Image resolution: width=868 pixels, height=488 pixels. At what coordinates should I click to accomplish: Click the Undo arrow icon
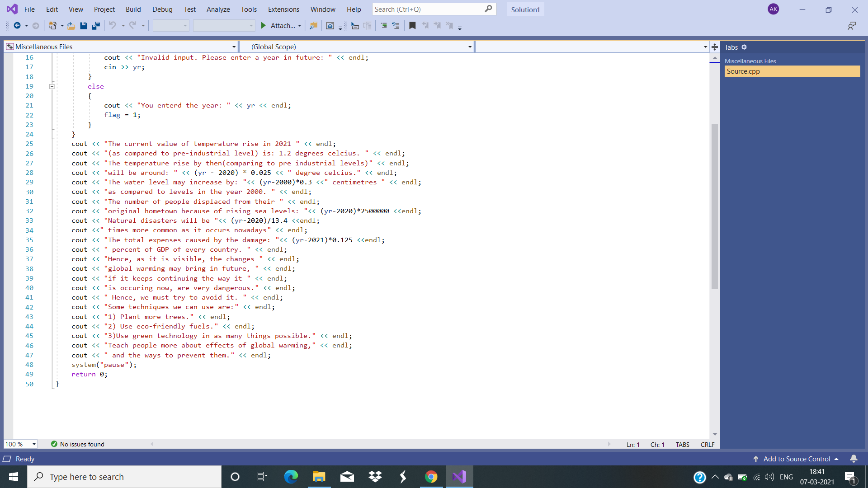click(113, 26)
